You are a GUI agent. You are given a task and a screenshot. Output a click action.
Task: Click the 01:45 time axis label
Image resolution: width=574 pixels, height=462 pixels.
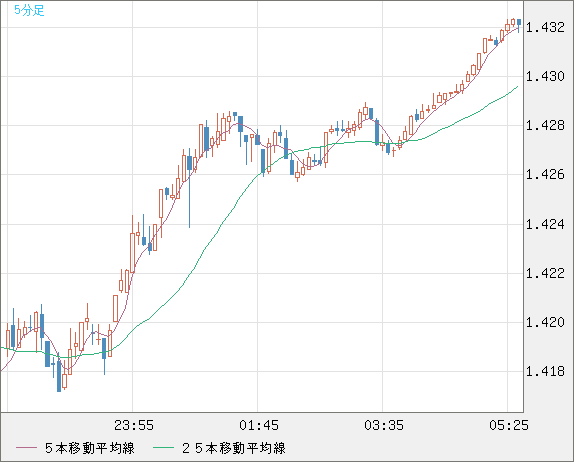pyautogui.click(x=259, y=425)
